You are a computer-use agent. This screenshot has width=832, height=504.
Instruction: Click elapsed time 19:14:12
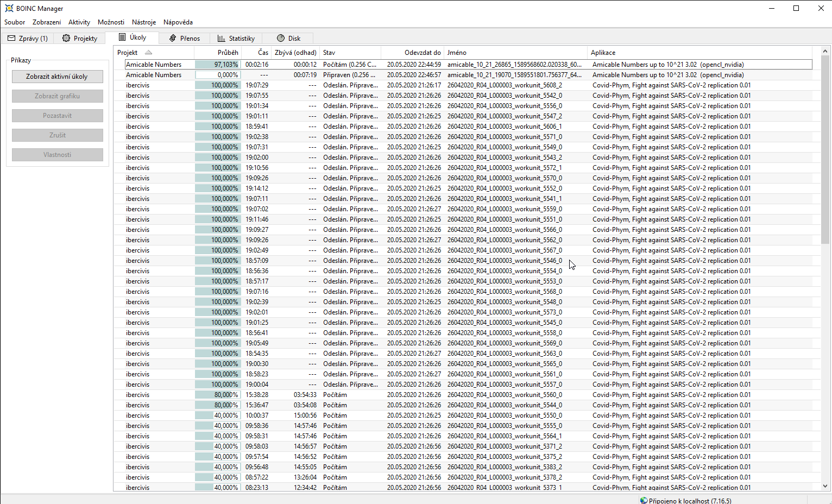pyautogui.click(x=257, y=188)
